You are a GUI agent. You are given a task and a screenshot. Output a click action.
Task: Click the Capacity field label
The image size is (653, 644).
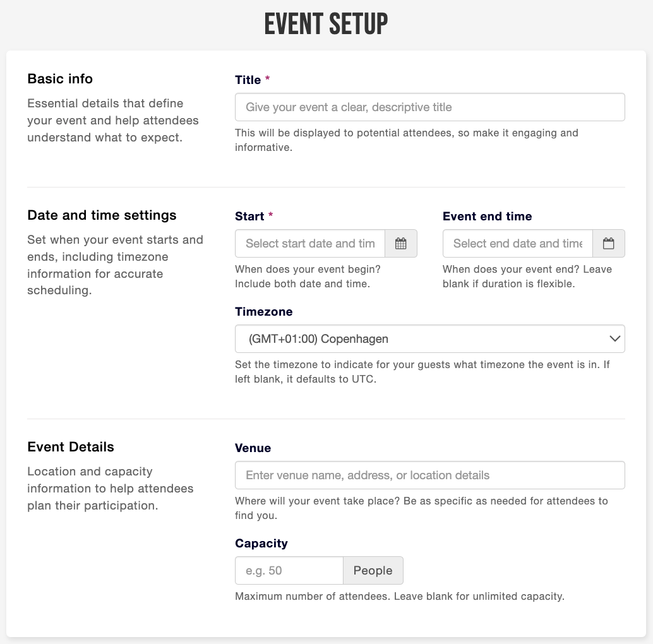click(x=261, y=543)
